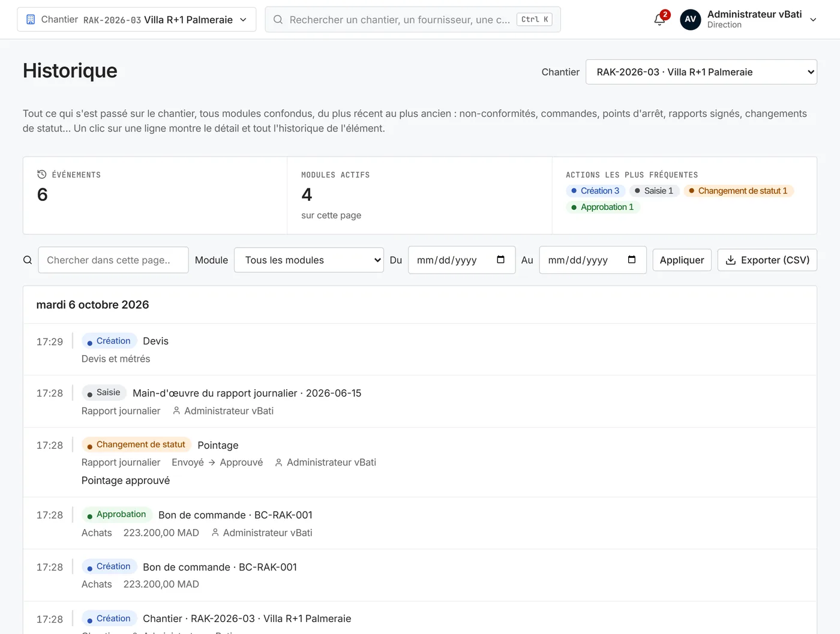Export the history as CSV
This screenshot has height=634, width=840.
(767, 260)
